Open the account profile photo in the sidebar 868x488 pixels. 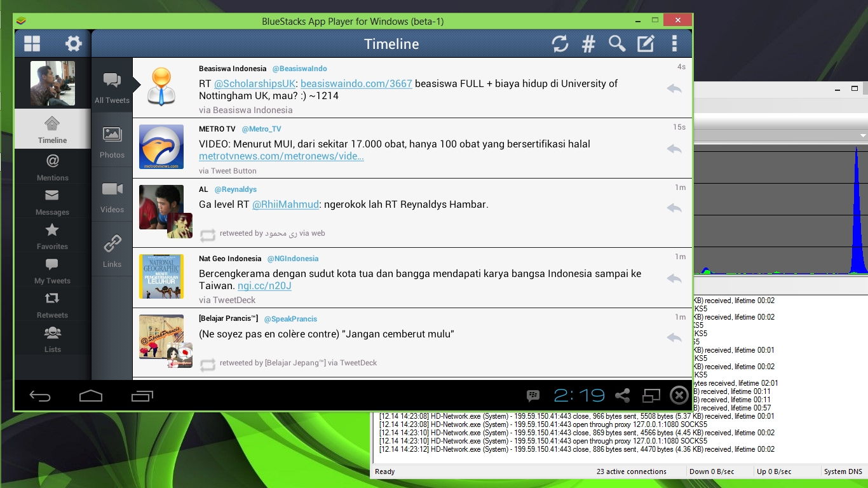click(53, 83)
